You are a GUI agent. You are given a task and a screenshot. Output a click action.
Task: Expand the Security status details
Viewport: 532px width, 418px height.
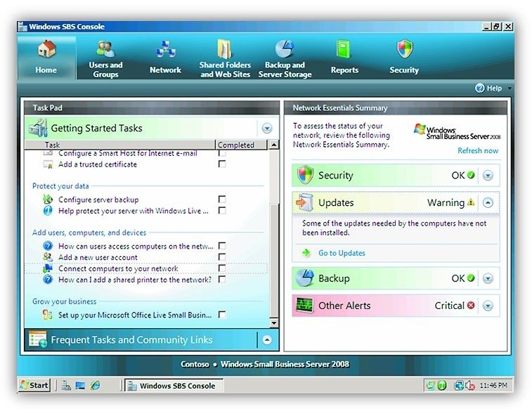(x=488, y=176)
